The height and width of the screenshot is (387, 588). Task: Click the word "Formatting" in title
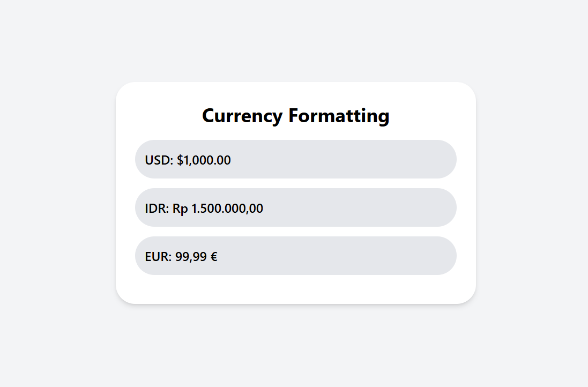tap(339, 116)
